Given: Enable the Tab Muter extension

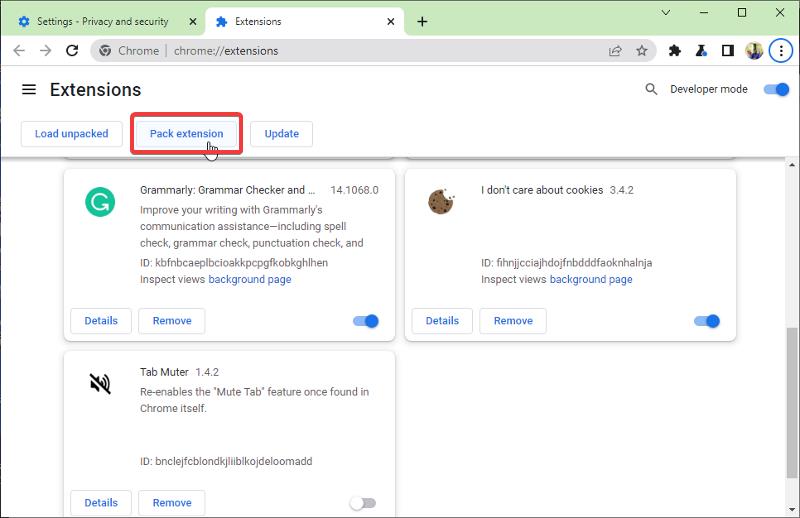Looking at the screenshot, I should click(x=363, y=503).
